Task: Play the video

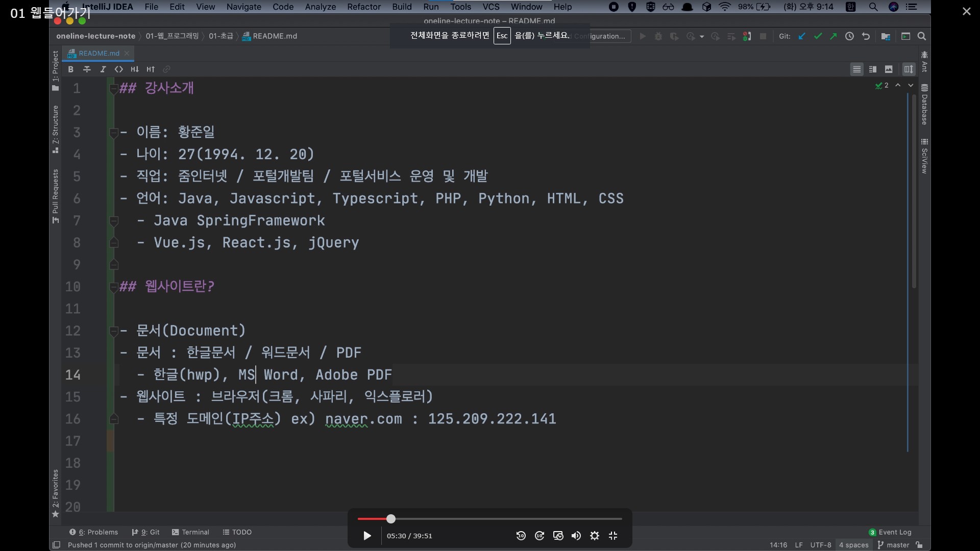Action: click(x=367, y=536)
